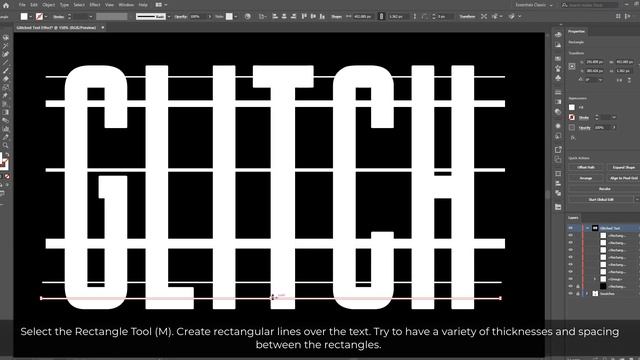This screenshot has height=360, width=640.
Task: Click the horizontal align right icon
Action: (x=293, y=16)
